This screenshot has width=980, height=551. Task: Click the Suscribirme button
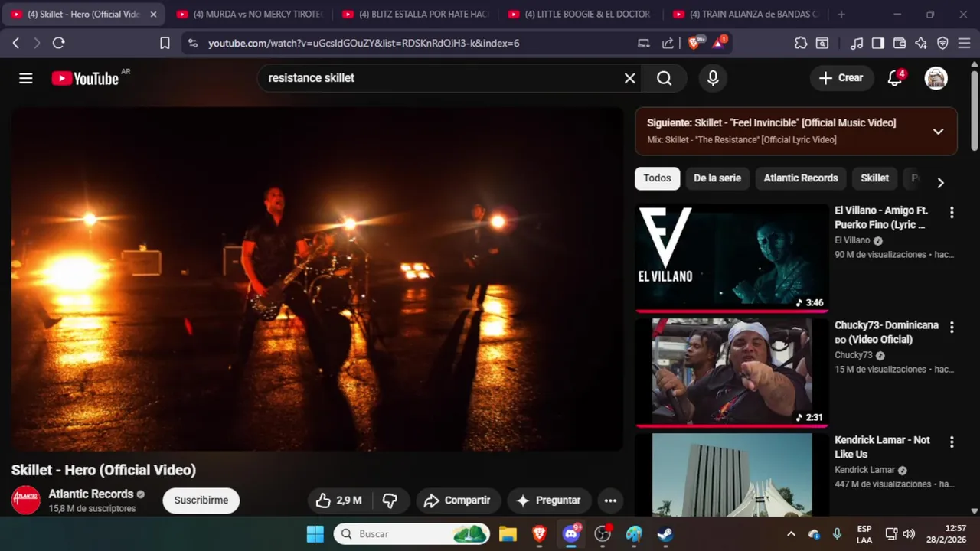(x=201, y=500)
